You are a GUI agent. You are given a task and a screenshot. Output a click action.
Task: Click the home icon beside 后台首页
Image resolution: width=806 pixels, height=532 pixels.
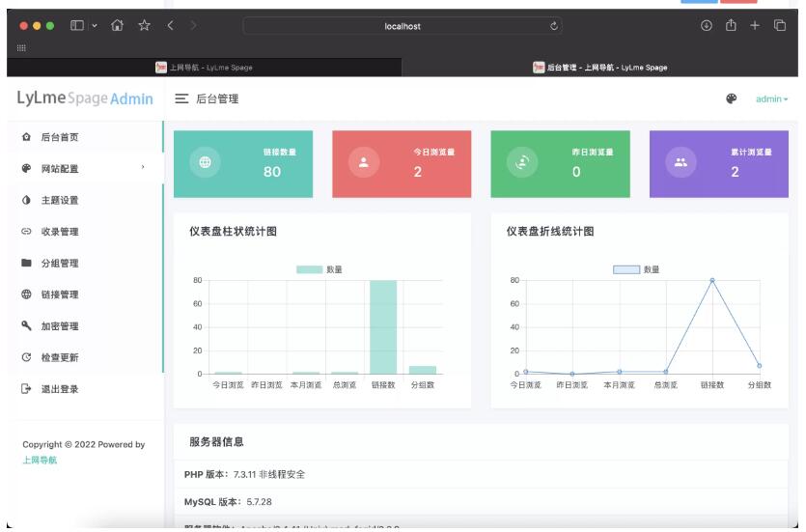[x=26, y=137]
